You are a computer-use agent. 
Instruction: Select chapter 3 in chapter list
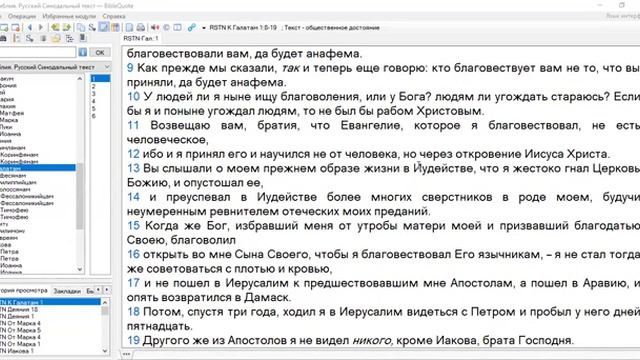(93, 94)
